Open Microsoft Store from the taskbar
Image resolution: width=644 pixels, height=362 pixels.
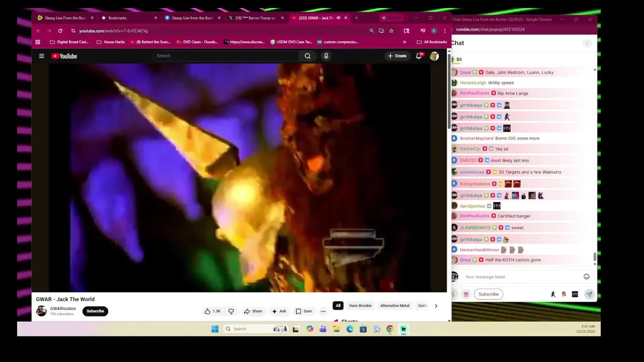(363, 329)
